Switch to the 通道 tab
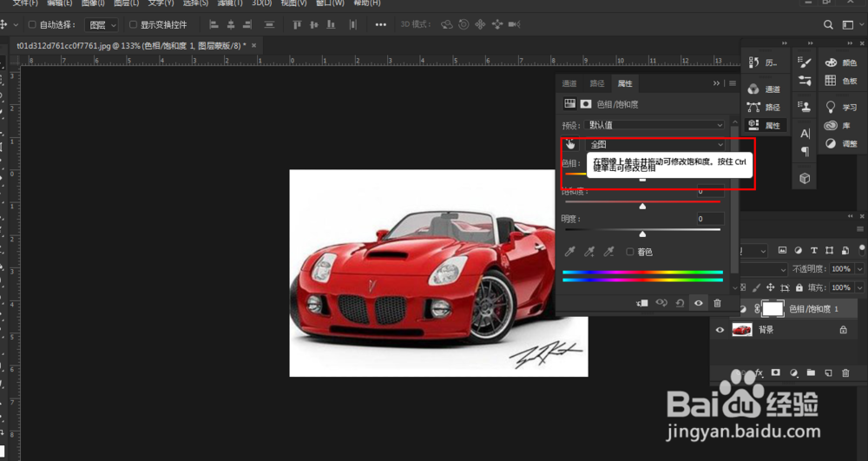Screen dimensions: 868x461 (569, 83)
